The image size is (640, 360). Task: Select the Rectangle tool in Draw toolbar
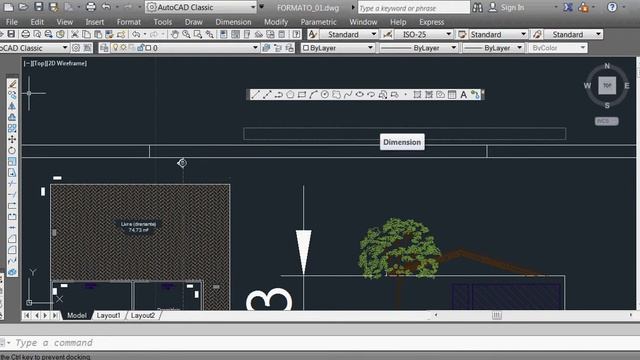tap(302, 95)
